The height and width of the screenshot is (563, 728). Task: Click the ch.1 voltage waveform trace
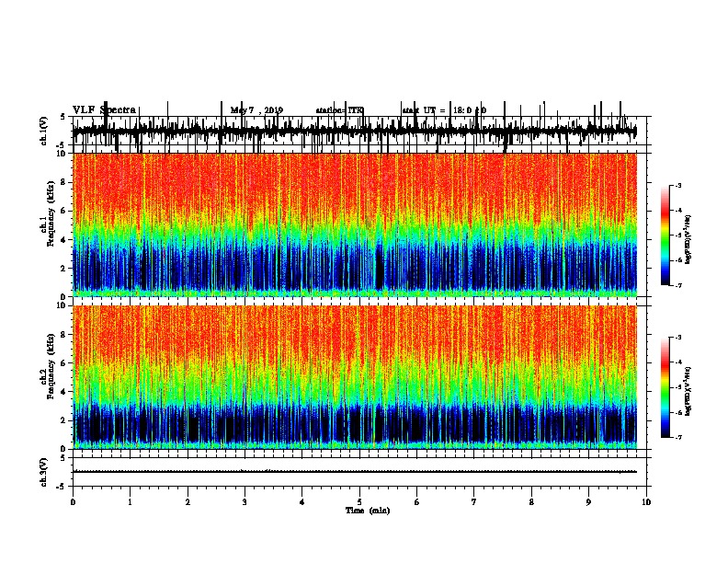(355, 131)
